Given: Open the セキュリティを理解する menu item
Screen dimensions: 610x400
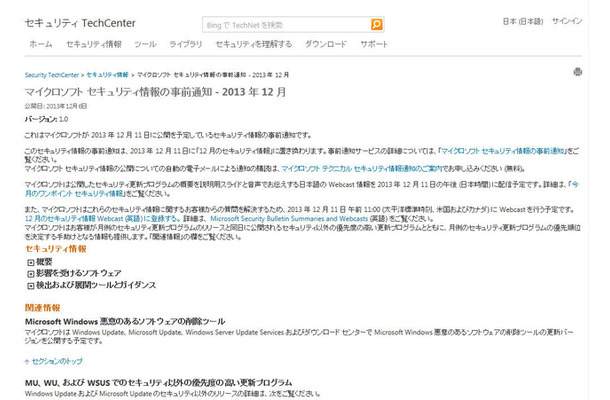Looking at the screenshot, I should (254, 44).
